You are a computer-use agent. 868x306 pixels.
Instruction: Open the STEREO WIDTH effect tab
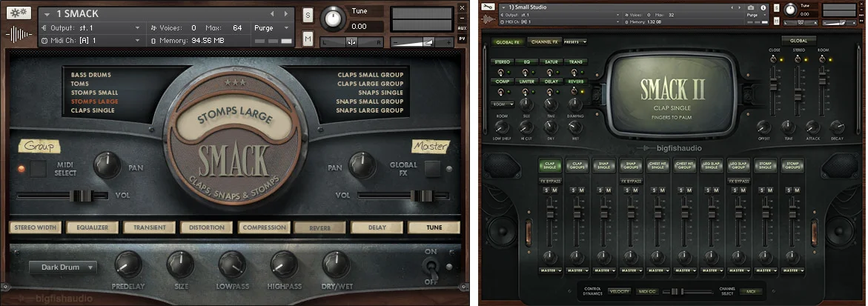click(36, 227)
